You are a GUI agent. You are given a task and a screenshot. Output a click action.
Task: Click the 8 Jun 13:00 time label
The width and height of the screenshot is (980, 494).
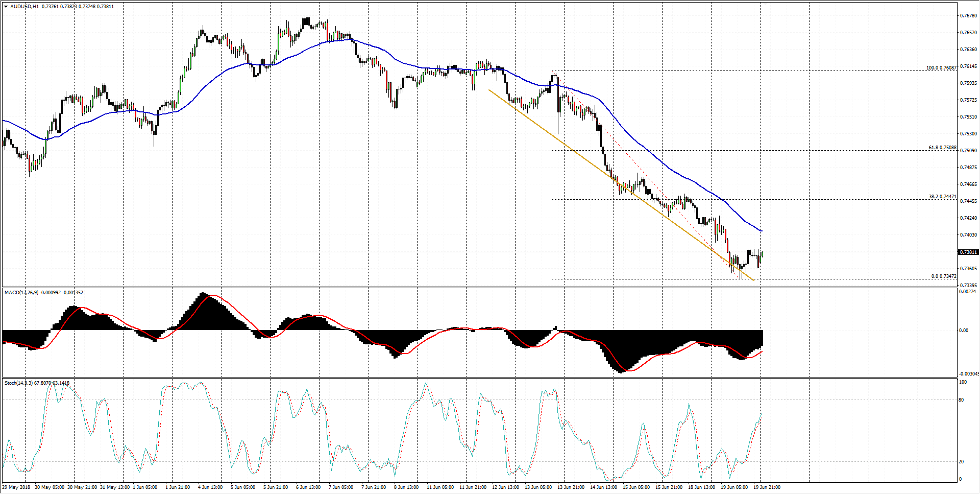tap(406, 487)
